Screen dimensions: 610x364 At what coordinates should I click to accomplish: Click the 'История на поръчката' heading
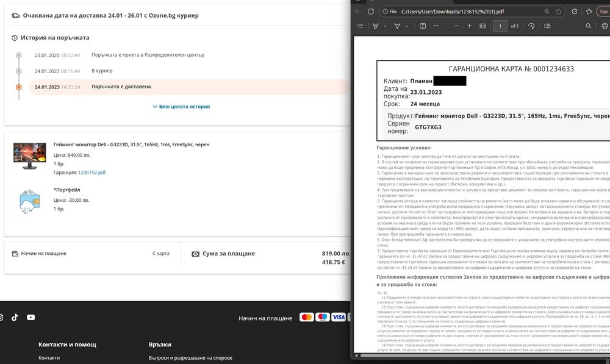(x=55, y=38)
